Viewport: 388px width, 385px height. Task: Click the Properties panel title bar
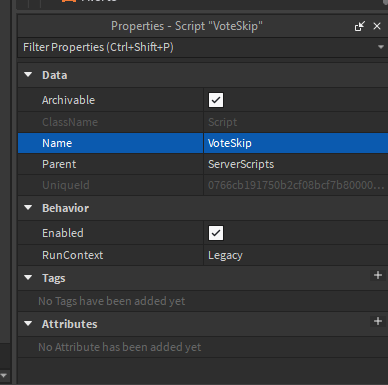point(187,26)
